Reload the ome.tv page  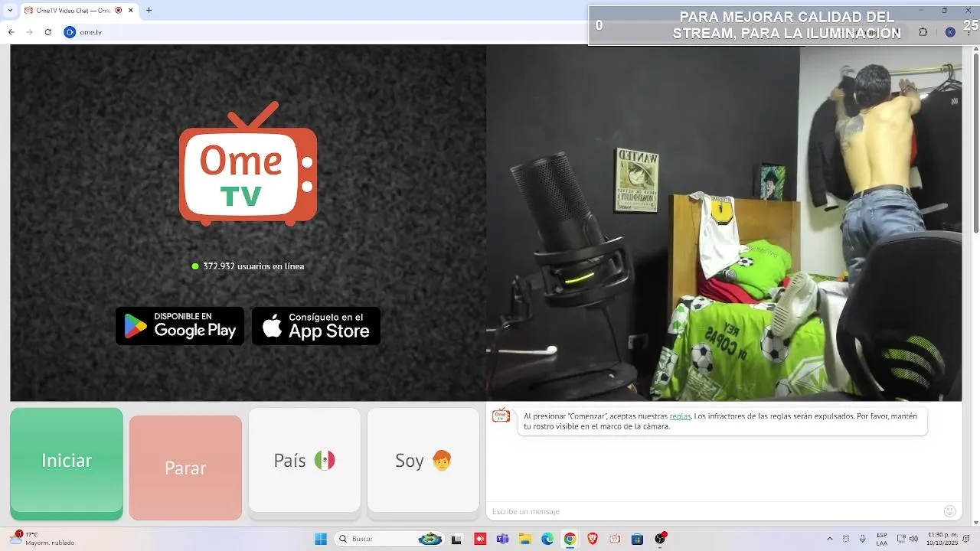point(48,32)
